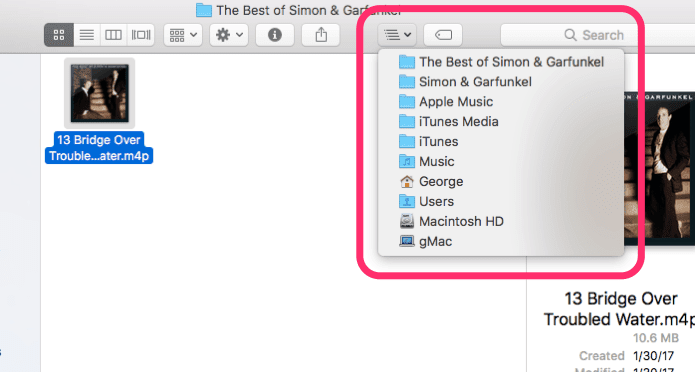Choose Simon & Garfunkel in path menu

tap(501, 82)
